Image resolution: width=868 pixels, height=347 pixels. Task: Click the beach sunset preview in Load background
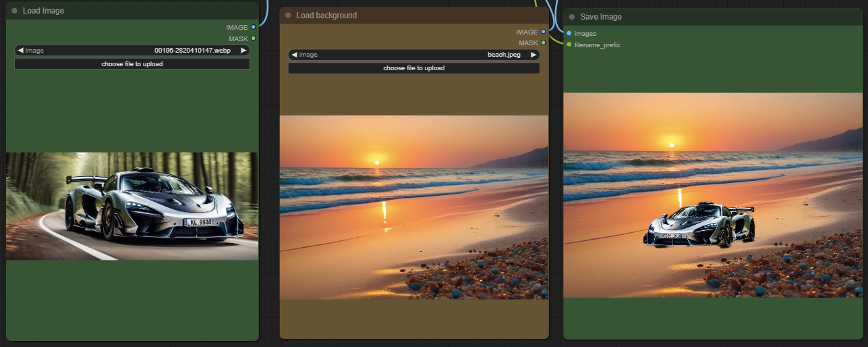coord(413,207)
